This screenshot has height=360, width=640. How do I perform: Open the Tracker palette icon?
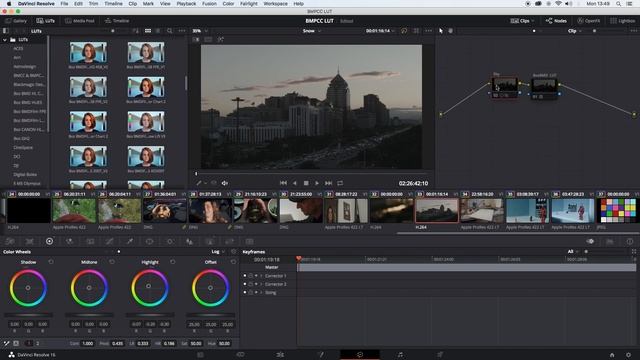tap(169, 241)
